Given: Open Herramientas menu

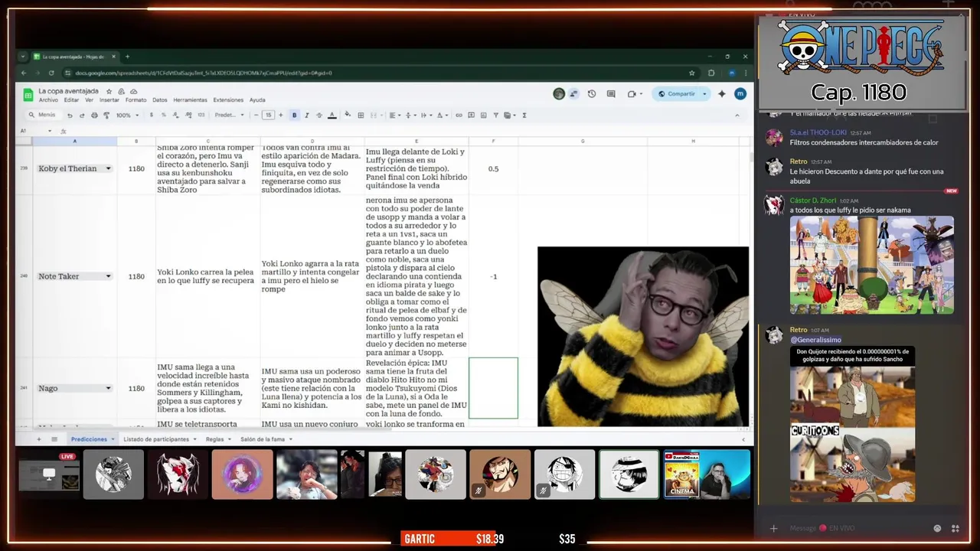Looking at the screenshot, I should (x=190, y=100).
